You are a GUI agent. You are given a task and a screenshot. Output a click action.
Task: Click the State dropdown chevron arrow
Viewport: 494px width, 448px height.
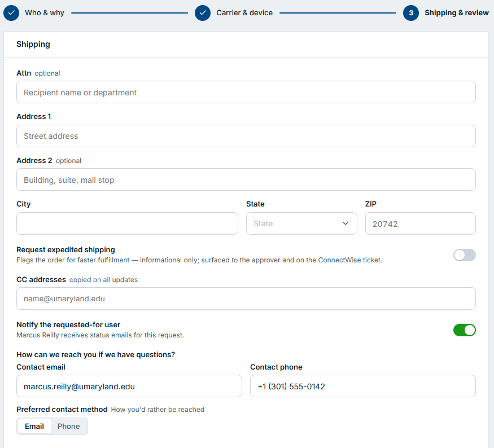(x=346, y=223)
